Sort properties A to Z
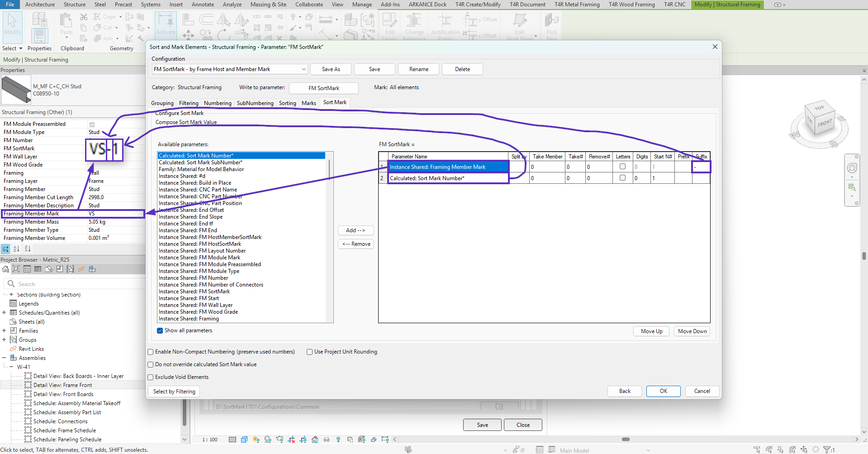 tap(16, 249)
